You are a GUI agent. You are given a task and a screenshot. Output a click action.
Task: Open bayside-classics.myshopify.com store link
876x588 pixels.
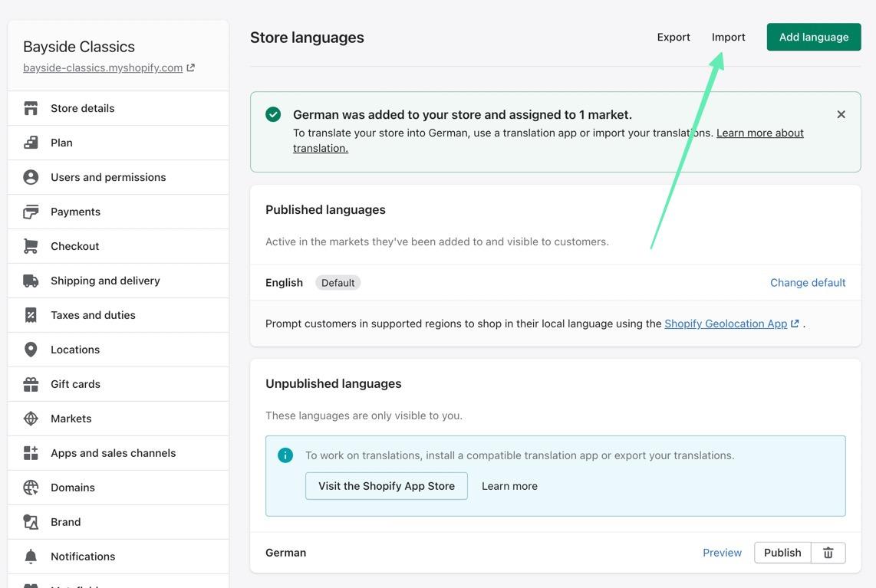click(x=103, y=67)
